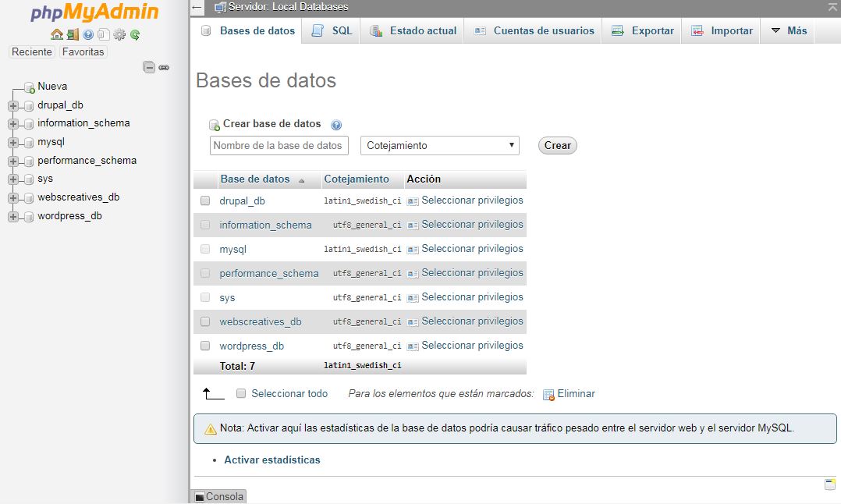Viewport: 841px width, 504px height.
Task: Open the Más dropdown menu
Action: (789, 30)
